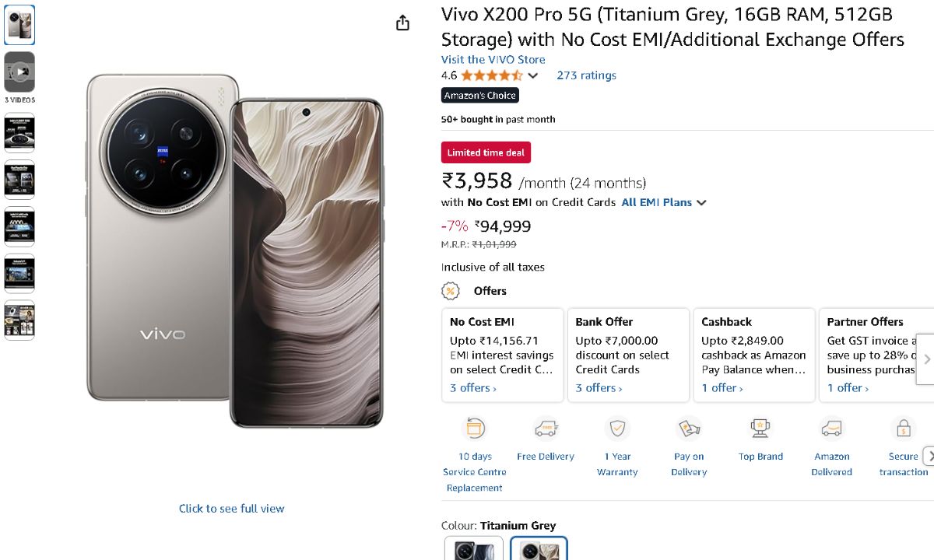Select the black colour variant swatch
The height and width of the screenshot is (560, 934).
click(x=474, y=549)
